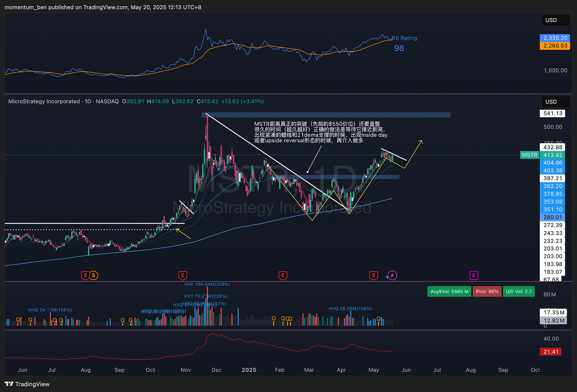
Task: Click the gray 12.82 M volume label
Action: coord(554,320)
